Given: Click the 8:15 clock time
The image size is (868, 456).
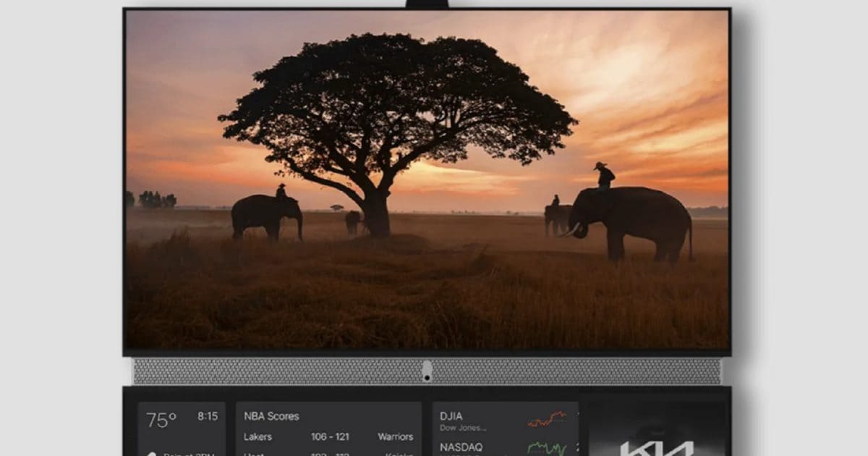Looking at the screenshot, I should tap(208, 416).
